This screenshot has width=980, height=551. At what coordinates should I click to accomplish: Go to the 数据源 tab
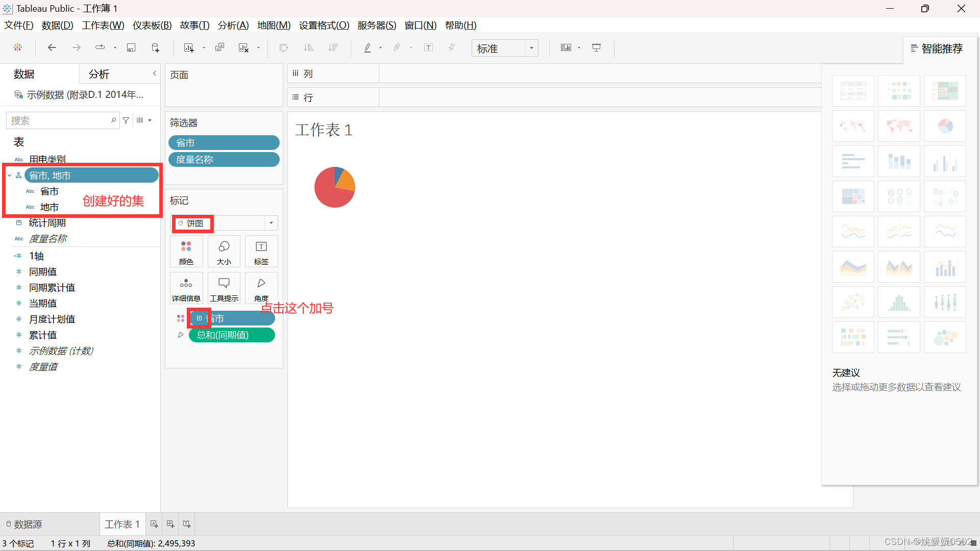24,524
